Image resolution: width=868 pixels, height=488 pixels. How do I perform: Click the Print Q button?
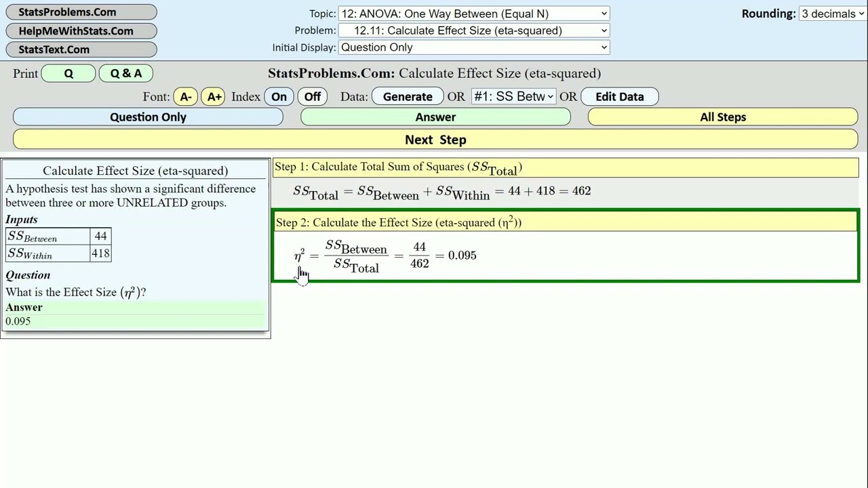pos(68,73)
